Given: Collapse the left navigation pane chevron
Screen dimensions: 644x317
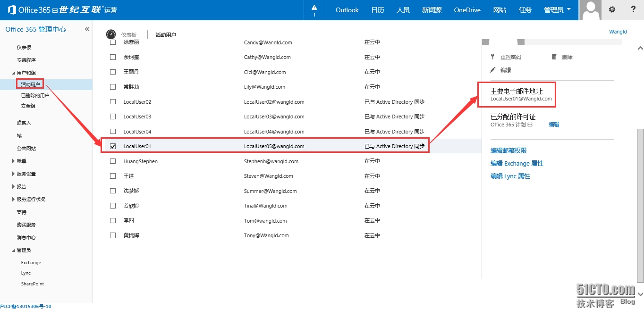Looking at the screenshot, I should pos(87,29).
